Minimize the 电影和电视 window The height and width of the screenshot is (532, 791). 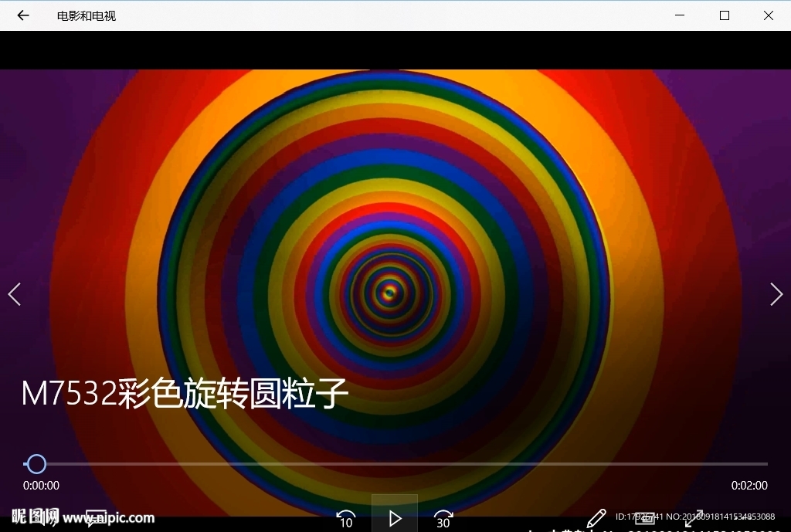[680, 15]
